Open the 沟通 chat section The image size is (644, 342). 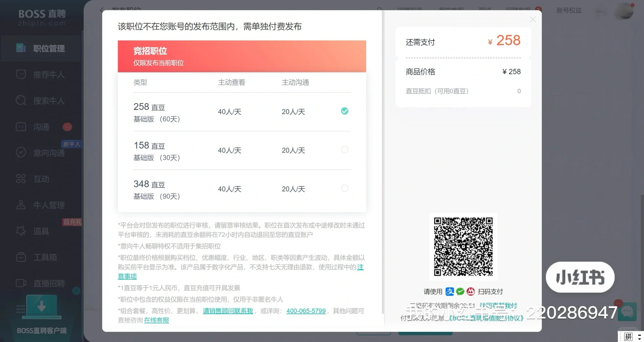(41, 127)
